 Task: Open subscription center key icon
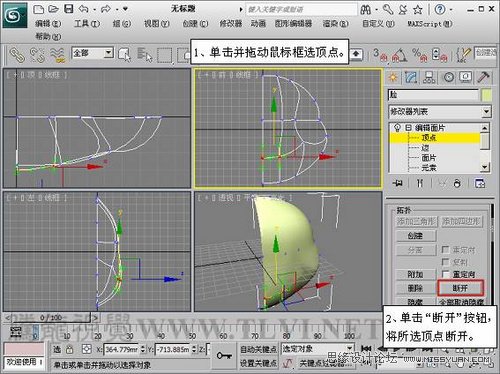(388, 9)
